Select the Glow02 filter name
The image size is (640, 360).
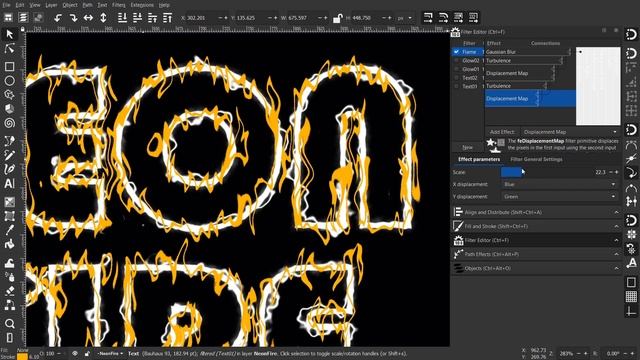coord(471,60)
